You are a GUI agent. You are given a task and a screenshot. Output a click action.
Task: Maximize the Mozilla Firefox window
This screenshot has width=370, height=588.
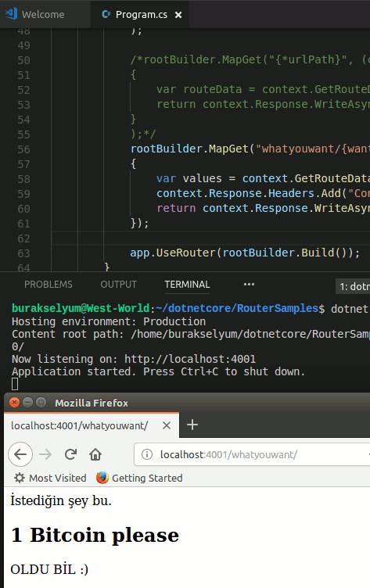[x=41, y=403]
